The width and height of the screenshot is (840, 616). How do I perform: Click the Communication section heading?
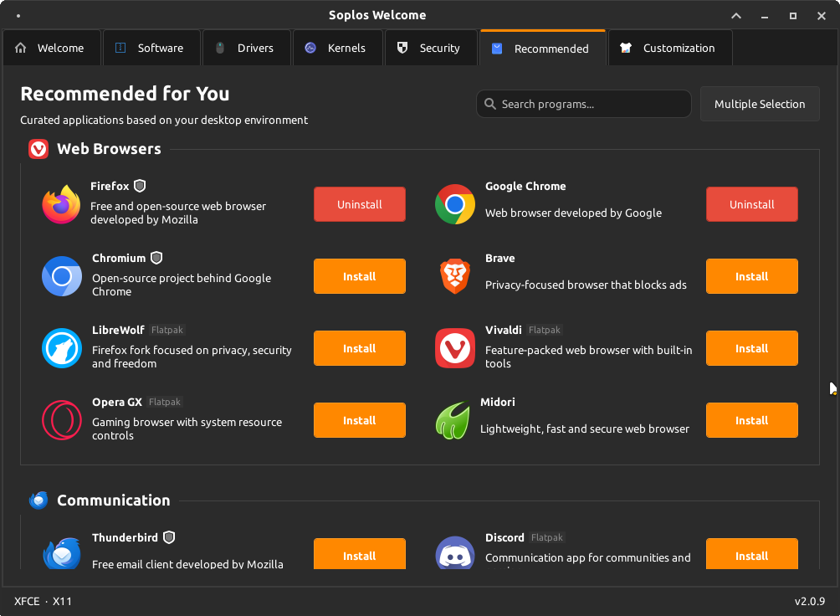[114, 500]
